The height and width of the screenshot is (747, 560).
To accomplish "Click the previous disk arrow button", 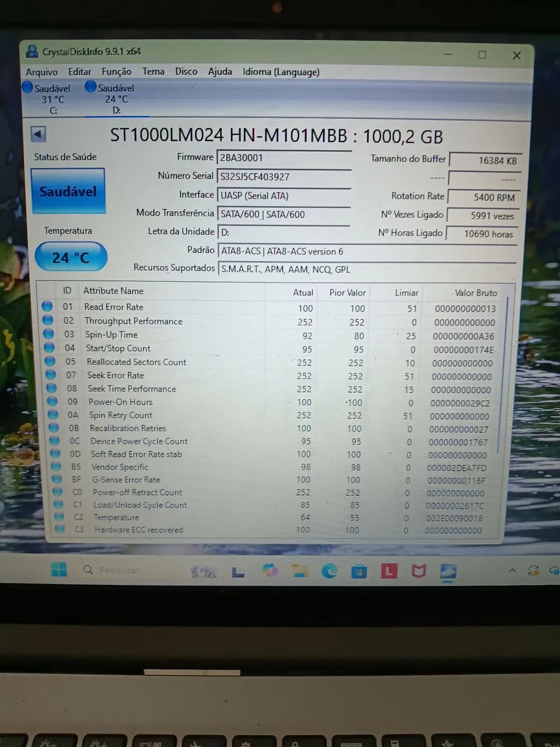I will [x=38, y=134].
